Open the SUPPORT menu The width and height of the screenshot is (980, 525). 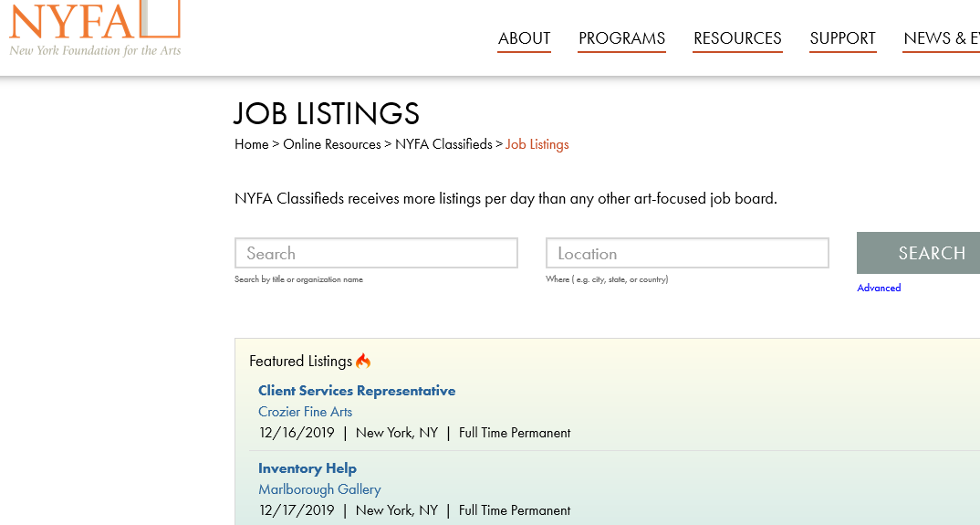click(x=842, y=38)
